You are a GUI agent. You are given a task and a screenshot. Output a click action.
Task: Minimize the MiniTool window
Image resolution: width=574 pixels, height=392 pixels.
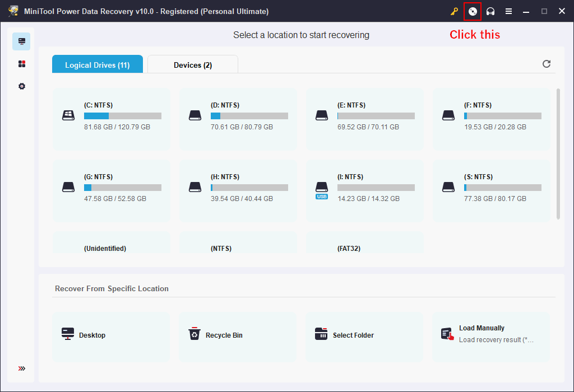[526, 11]
